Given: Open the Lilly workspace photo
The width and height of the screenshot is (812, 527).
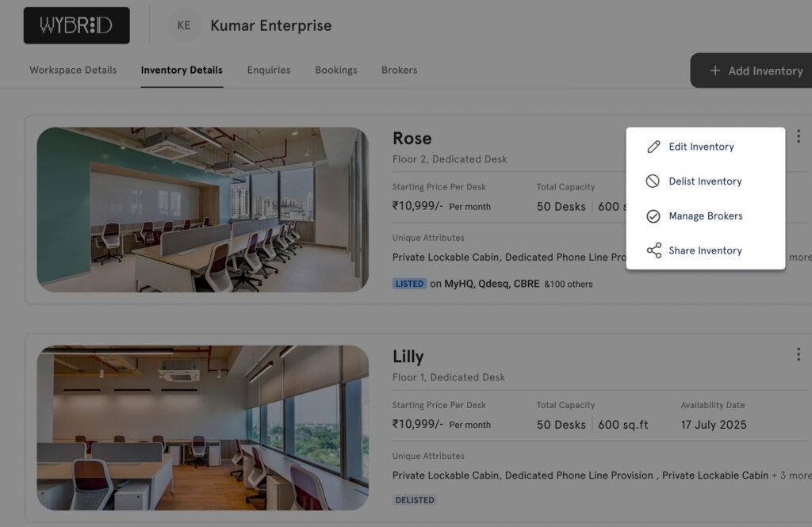Looking at the screenshot, I should tap(202, 427).
